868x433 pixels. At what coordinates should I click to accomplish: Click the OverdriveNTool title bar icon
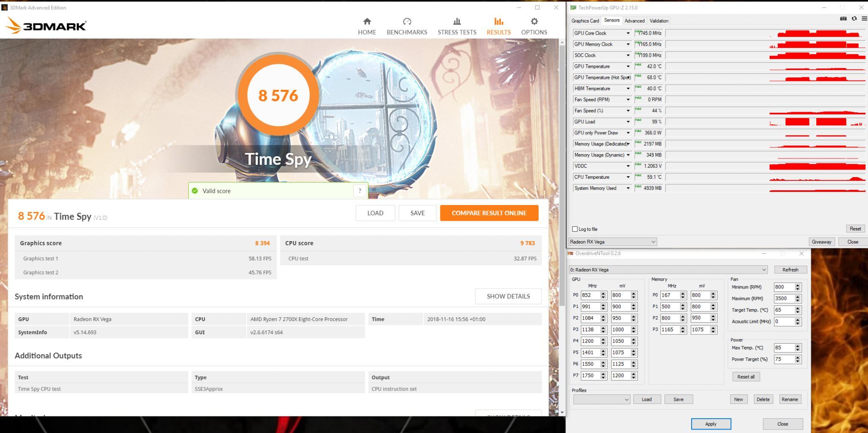pyautogui.click(x=570, y=253)
